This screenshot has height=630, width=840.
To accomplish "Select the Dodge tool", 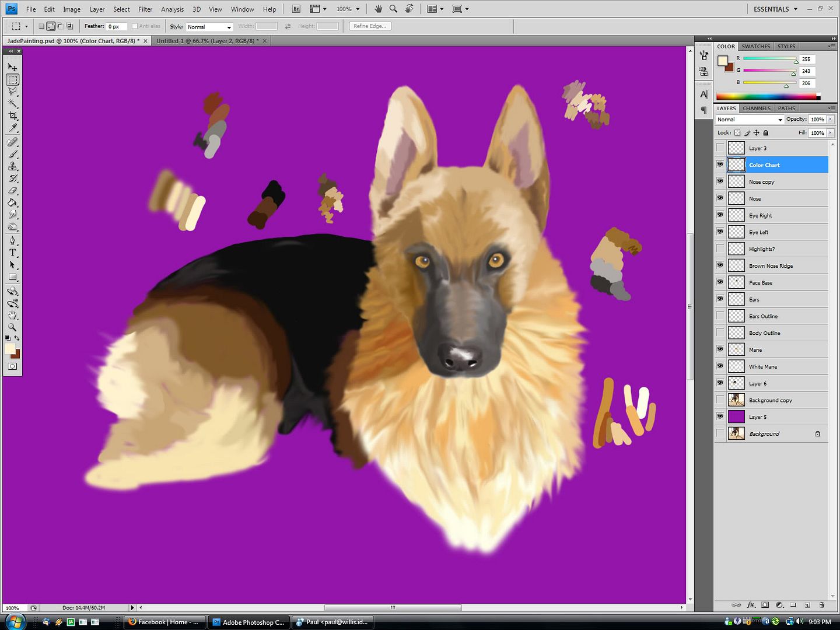I will pos(12,227).
